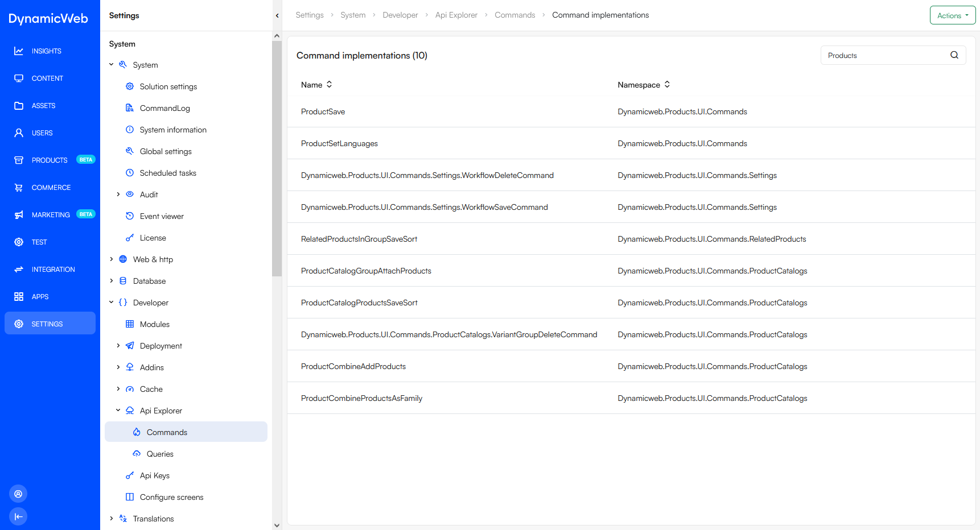Sort table by Namespace column

(x=644, y=85)
